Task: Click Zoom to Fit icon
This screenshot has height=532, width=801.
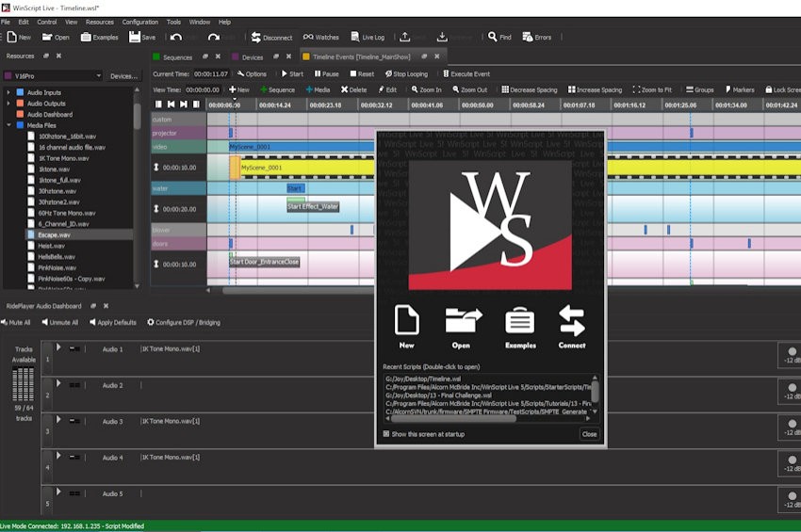Action: pos(636,89)
